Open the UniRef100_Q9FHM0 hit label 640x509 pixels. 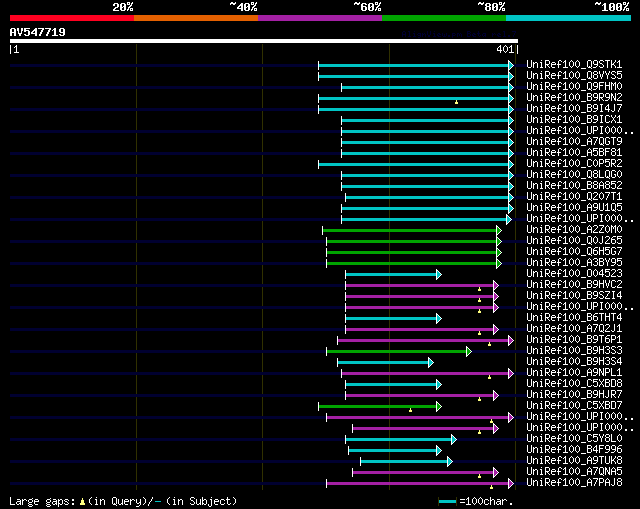[x=574, y=87]
